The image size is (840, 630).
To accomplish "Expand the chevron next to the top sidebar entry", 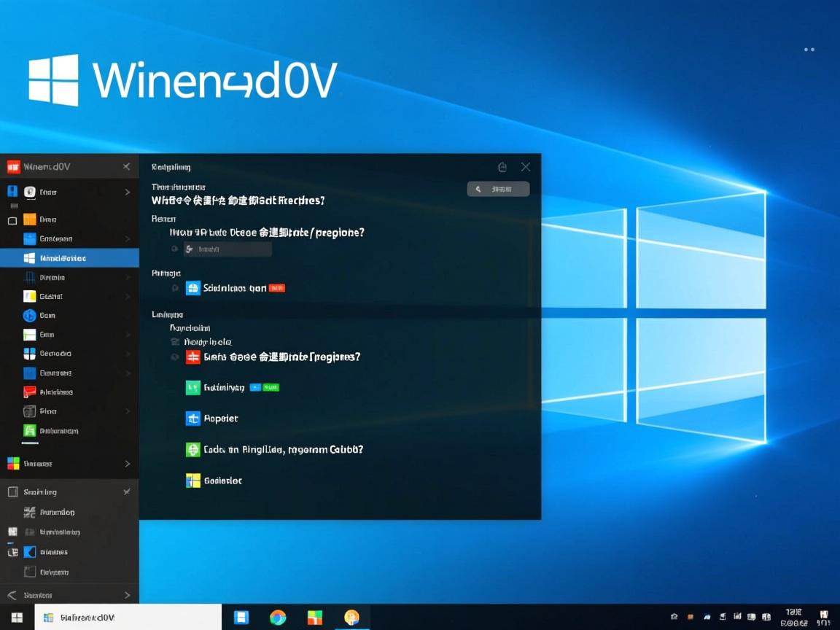I will click(x=126, y=192).
